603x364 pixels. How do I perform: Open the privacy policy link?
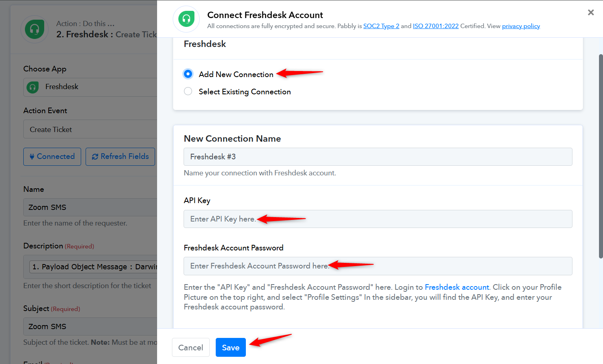coord(521,26)
